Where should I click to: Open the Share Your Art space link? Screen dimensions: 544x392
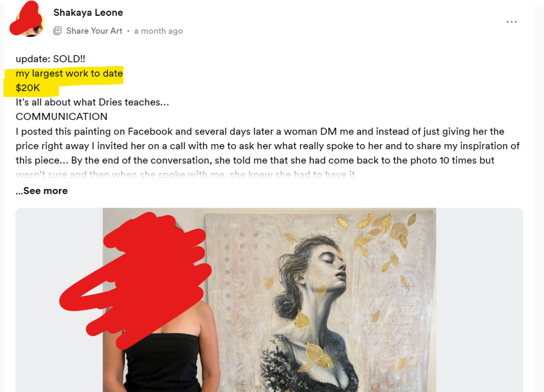[x=94, y=31]
